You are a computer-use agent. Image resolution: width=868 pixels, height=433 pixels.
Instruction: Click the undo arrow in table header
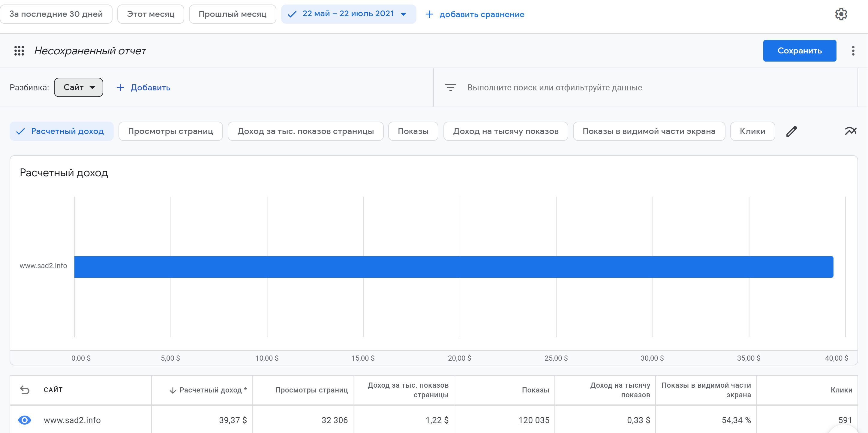[25, 390]
